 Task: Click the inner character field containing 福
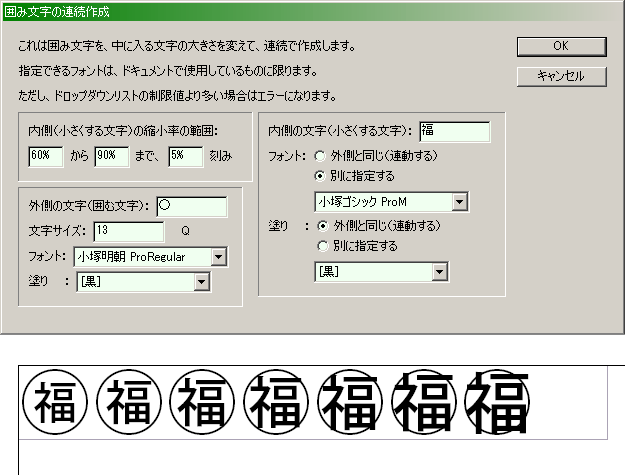pyautogui.click(x=455, y=132)
